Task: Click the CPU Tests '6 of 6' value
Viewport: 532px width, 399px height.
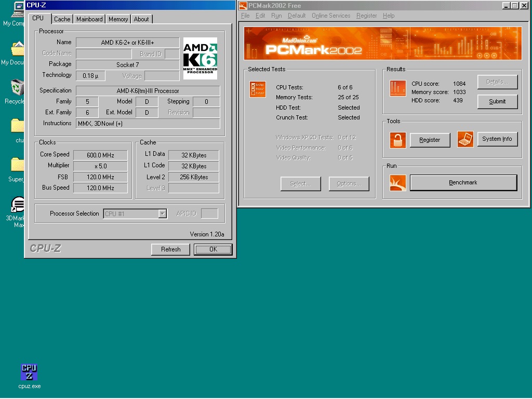Action: coord(345,87)
